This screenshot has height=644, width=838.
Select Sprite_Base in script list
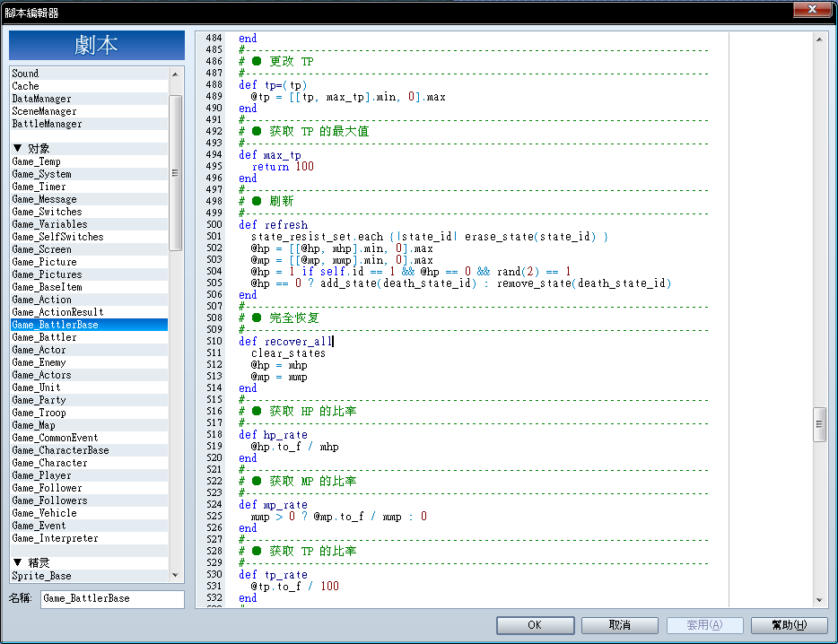coord(89,576)
